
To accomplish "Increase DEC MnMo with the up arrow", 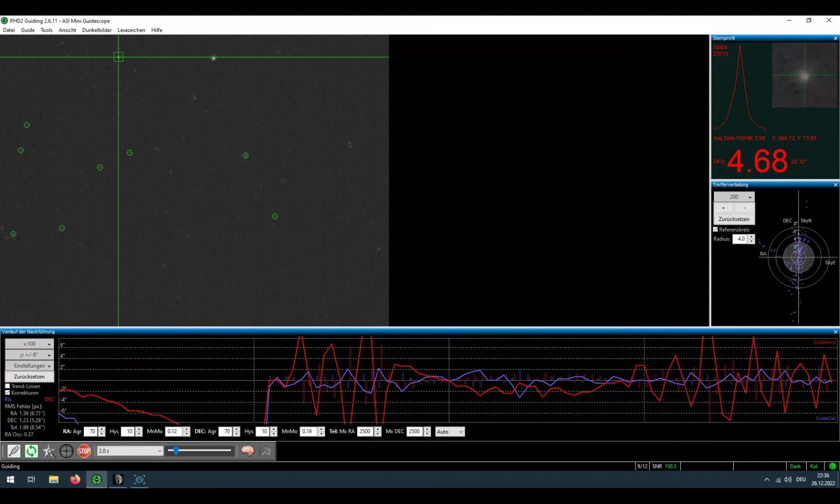I will point(322,429).
